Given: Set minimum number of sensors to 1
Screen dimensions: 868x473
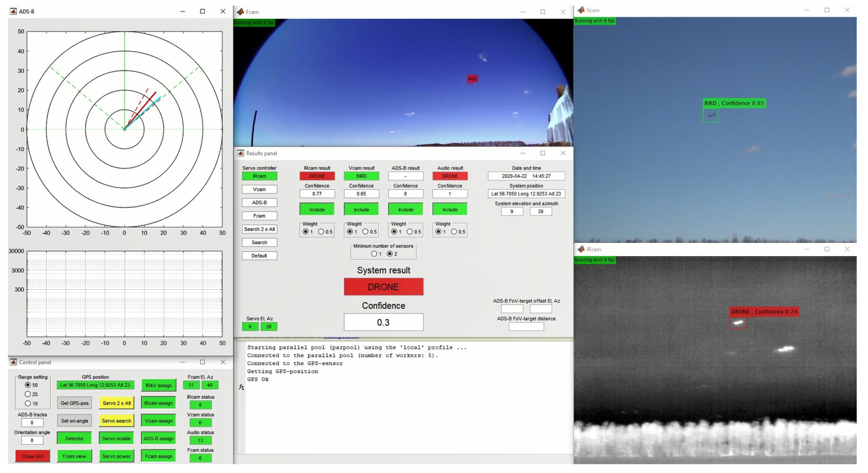Looking at the screenshot, I should point(374,254).
